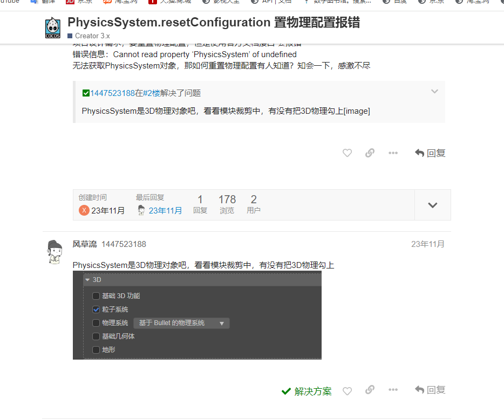This screenshot has width=504, height=420.
Task: Click the 2 用户 user count
Action: [254, 204]
